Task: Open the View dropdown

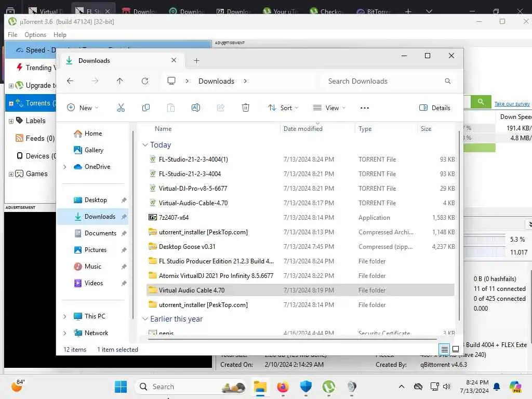Action: 329,108
